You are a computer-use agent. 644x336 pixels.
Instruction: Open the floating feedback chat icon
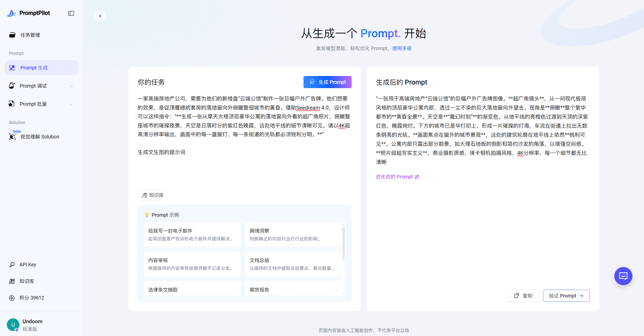coord(623,276)
